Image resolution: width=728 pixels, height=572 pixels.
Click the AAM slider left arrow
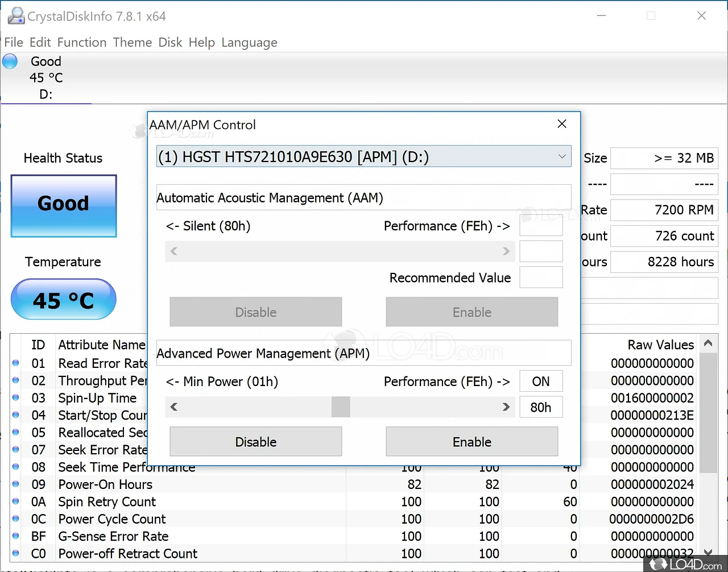click(174, 251)
